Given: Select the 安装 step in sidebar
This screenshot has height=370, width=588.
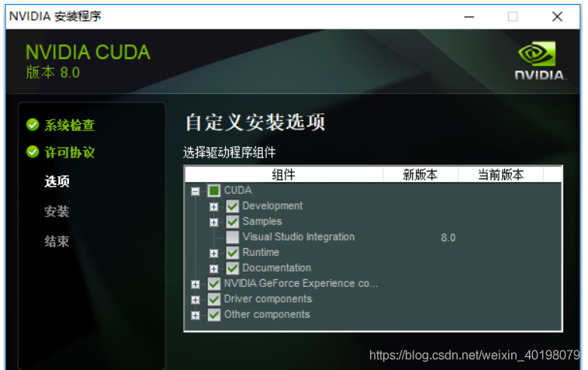Looking at the screenshot, I should 57,212.
